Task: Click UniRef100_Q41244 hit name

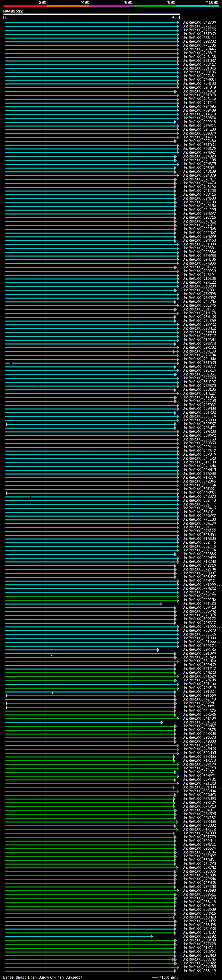Action: coord(199,103)
